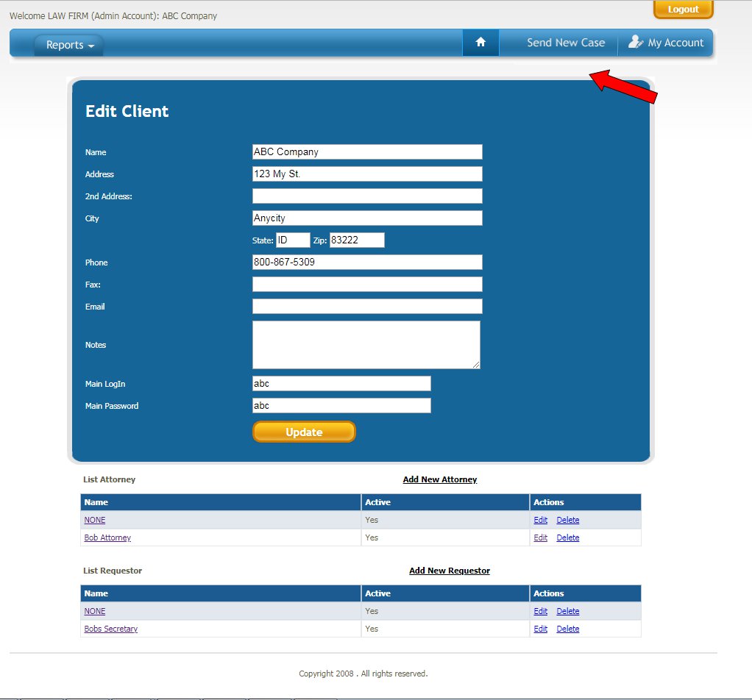Screen dimensions: 752x700
Task: Focus the Address field 123 My St.
Action: 367,174
